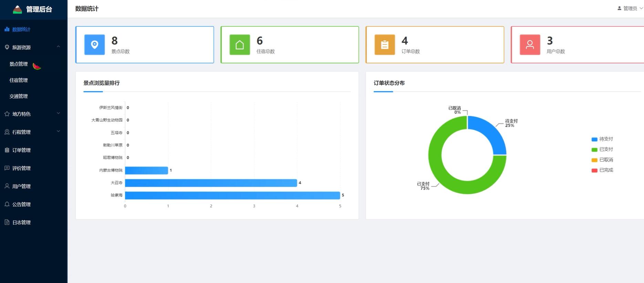Image resolution: width=644 pixels, height=283 pixels.
Task: Click the blue 景点总数 location card icon
Action: (95, 45)
